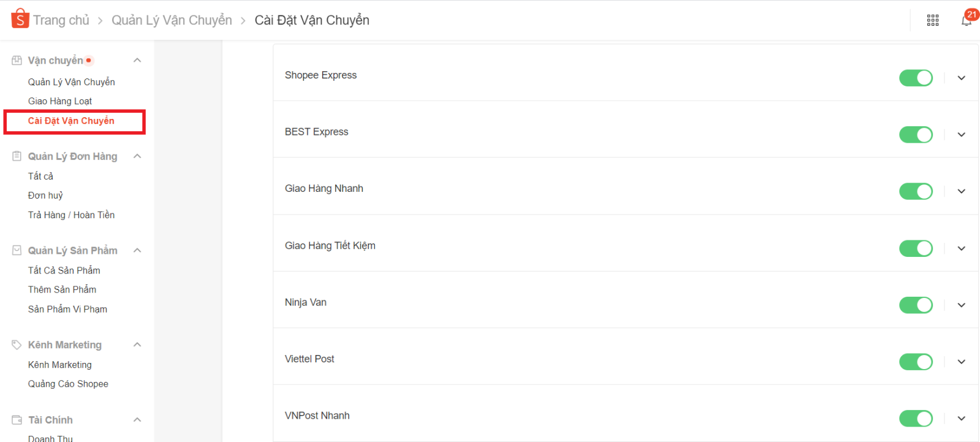The image size is (980, 442).
Task: Select Trả Hàng / Hoàn Tiền menu item
Action: (71, 215)
